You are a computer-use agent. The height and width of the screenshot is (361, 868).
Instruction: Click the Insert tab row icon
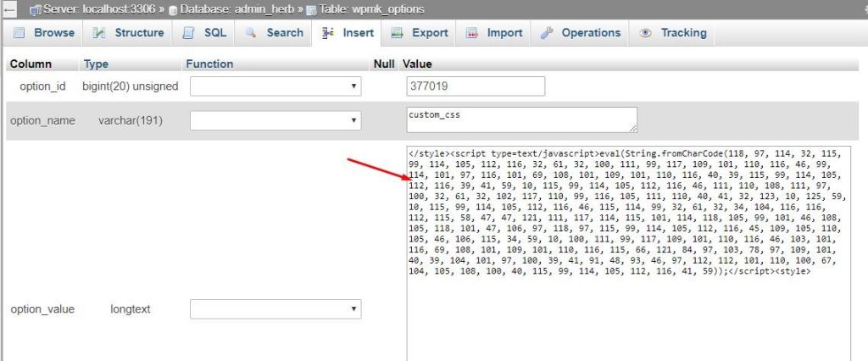pos(328,33)
